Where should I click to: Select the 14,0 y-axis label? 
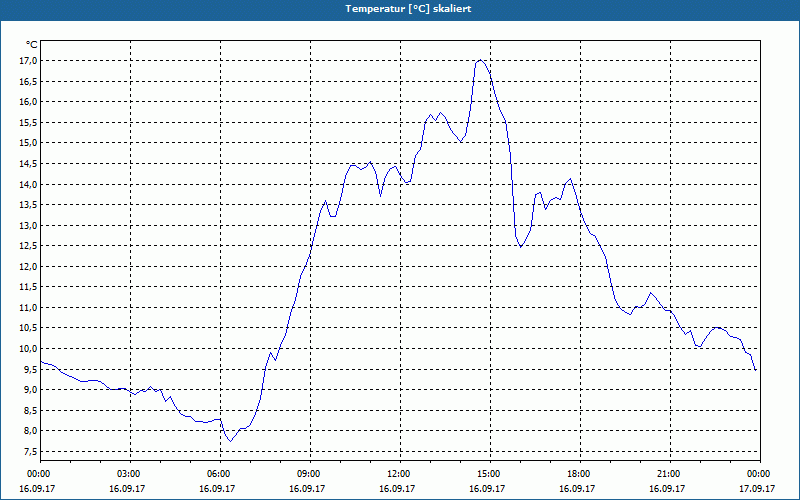29,184
